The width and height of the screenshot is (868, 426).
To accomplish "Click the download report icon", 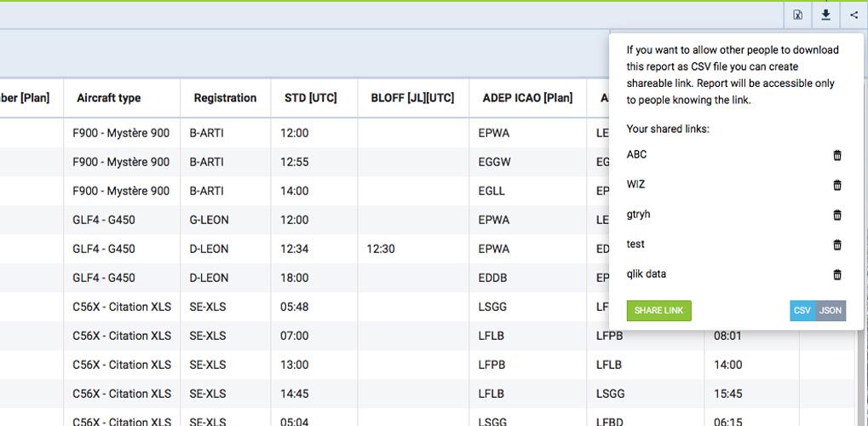I will (825, 15).
